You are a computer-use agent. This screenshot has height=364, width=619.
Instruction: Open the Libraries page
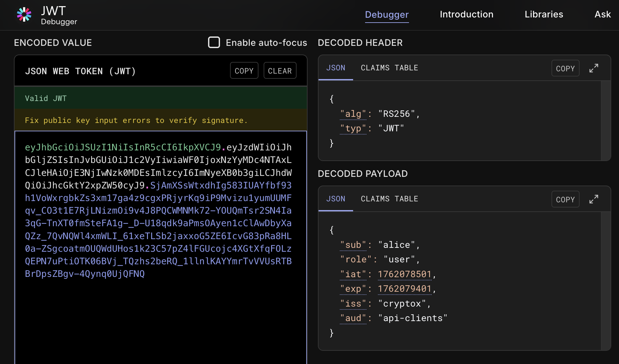(543, 14)
